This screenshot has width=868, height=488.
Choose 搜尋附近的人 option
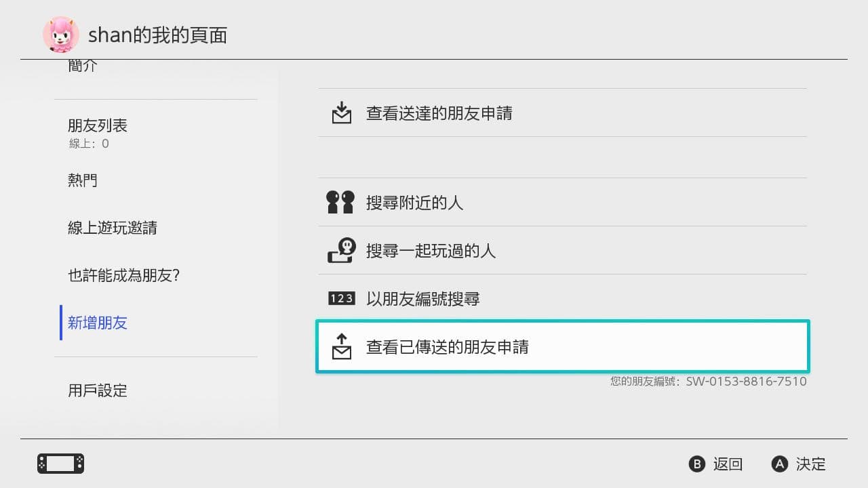563,202
